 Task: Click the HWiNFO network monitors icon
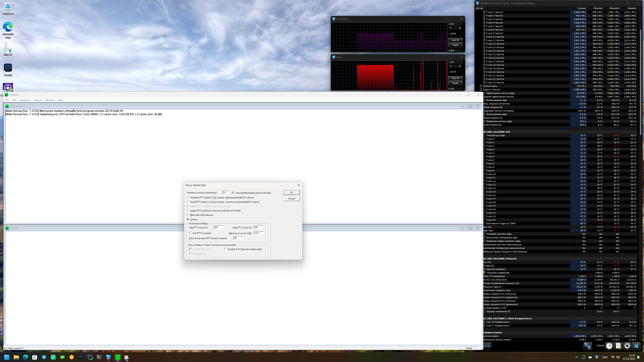(587, 346)
